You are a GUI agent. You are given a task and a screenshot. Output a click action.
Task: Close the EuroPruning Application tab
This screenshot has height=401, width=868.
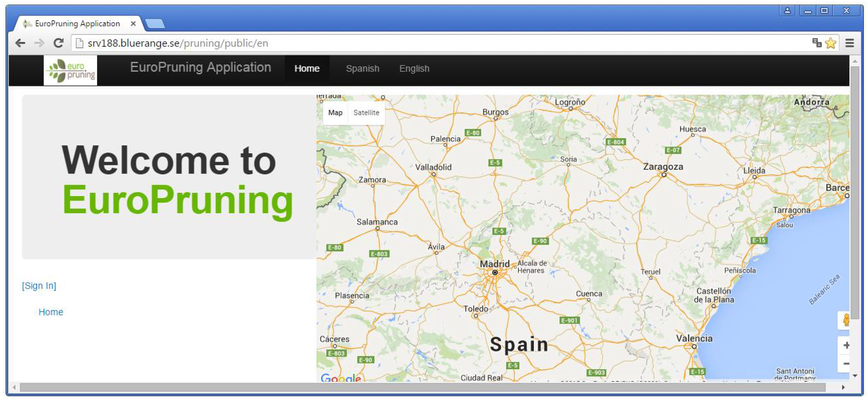(x=133, y=24)
